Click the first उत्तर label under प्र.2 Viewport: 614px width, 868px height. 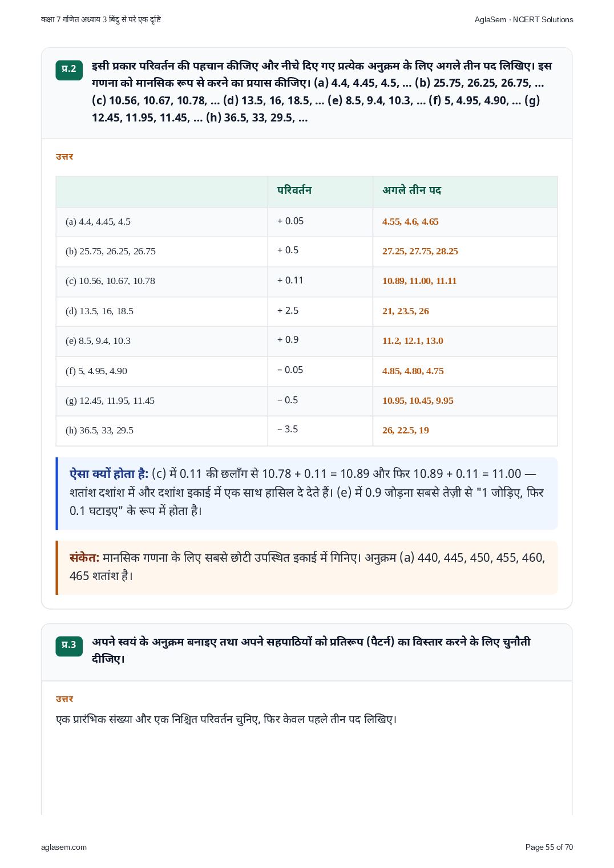coord(64,156)
